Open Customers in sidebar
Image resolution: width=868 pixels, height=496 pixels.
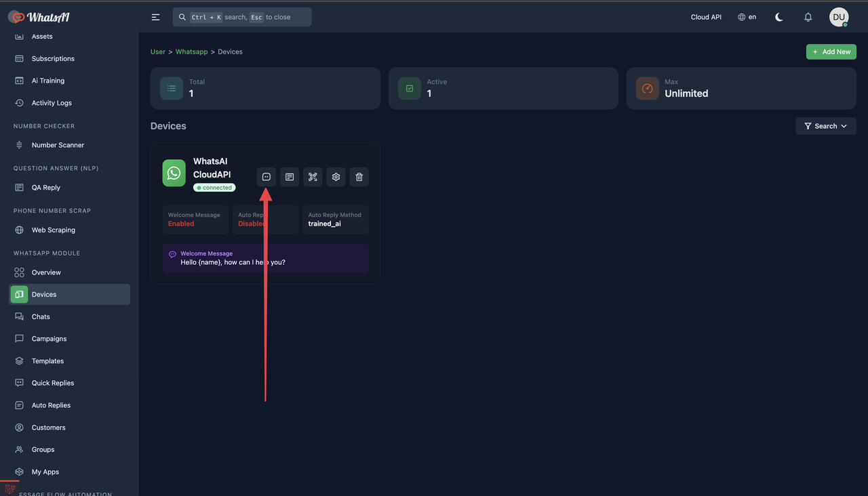[x=69, y=428]
